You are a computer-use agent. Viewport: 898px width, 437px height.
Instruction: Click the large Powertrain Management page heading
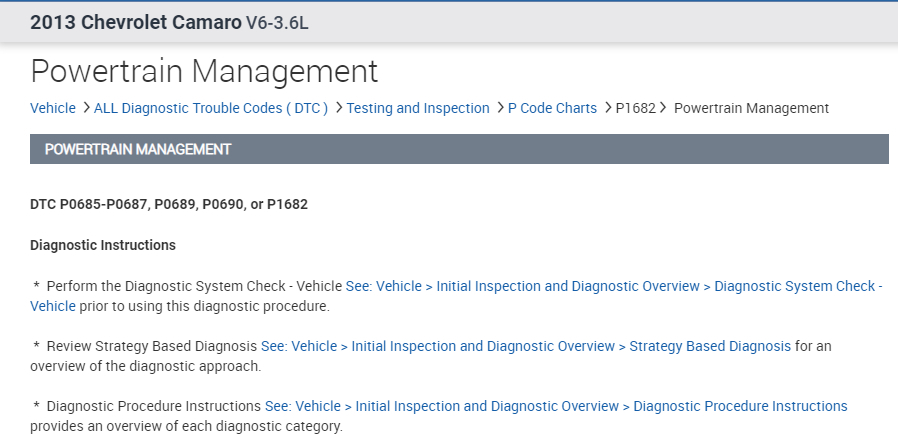point(204,71)
